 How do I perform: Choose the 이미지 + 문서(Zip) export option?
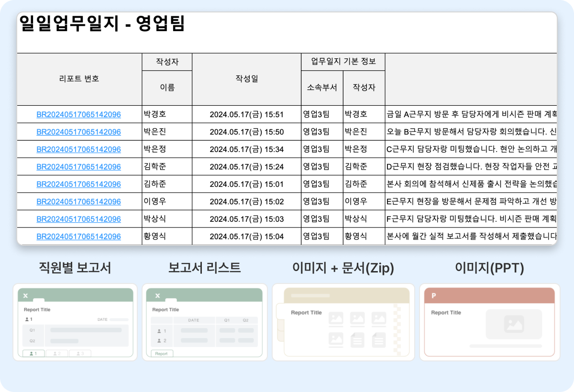coord(342,321)
